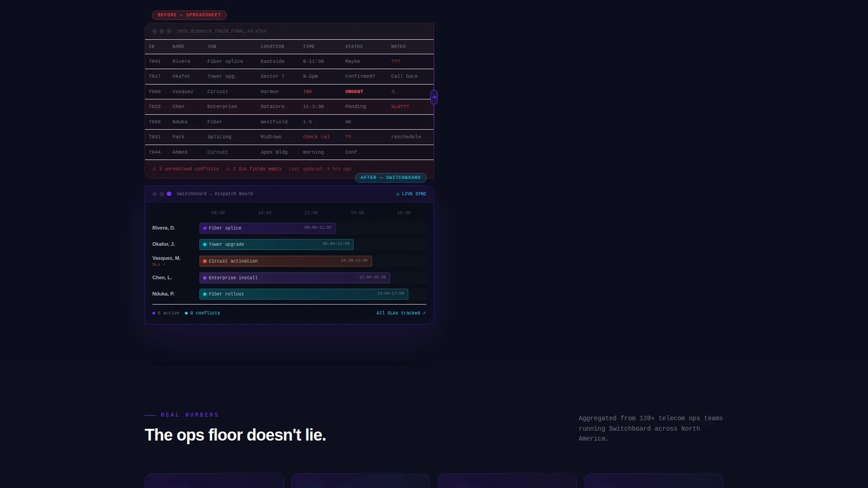The height and width of the screenshot is (488, 868).
Task: Click the 'Maybe' status in Rivera row
Action: [353, 61]
